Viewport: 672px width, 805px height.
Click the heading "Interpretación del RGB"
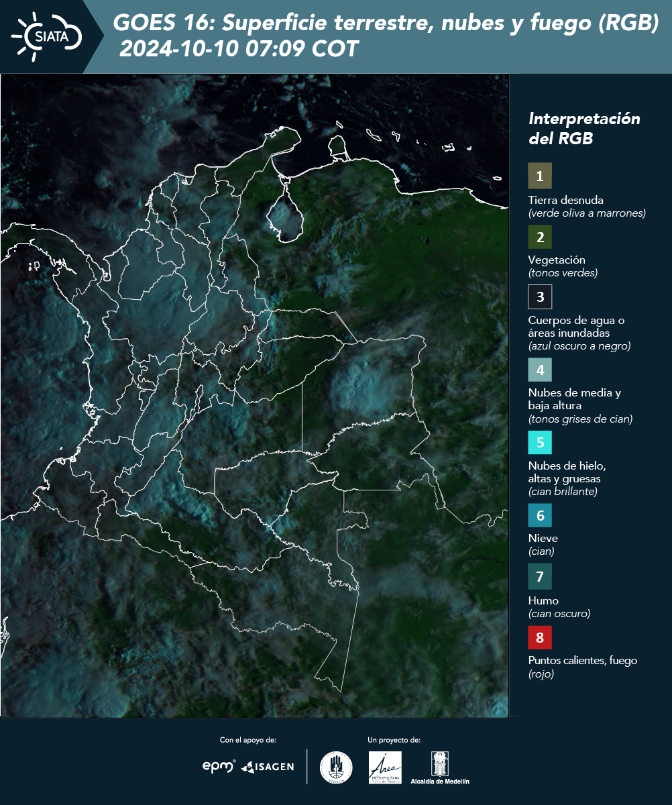[x=584, y=129]
